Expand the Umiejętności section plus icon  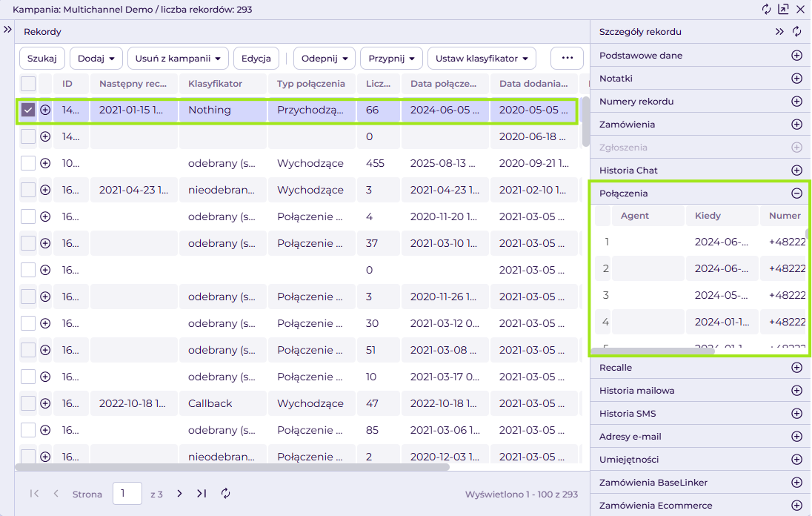pos(797,459)
